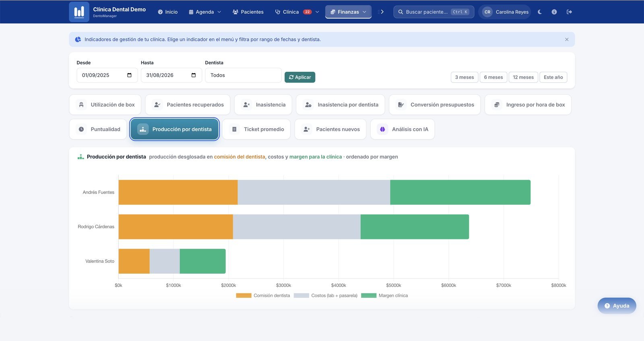This screenshot has width=644, height=341.
Task: Click the Puntualidad clock icon
Action: pos(81,129)
